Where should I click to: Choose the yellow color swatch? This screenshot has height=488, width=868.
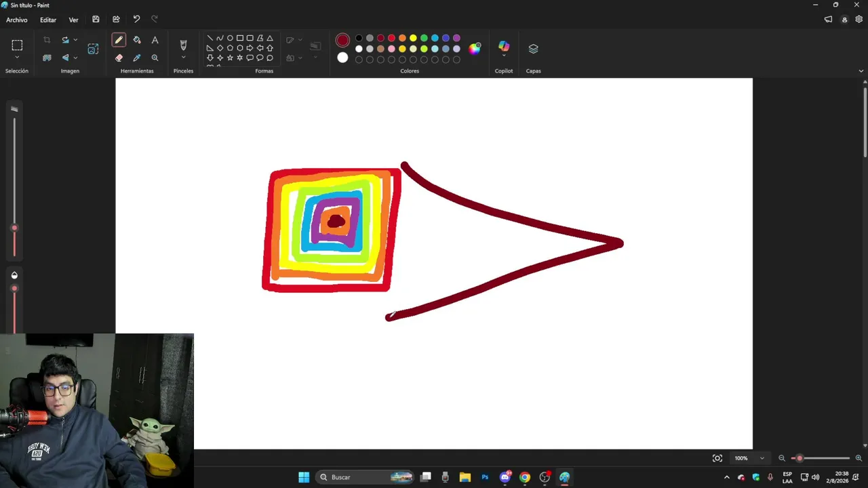(x=413, y=38)
